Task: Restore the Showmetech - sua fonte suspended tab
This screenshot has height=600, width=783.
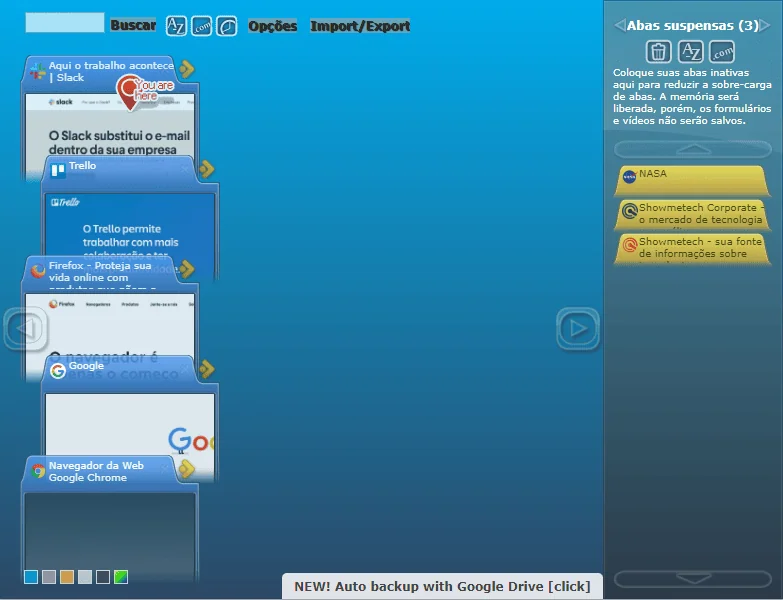Action: 692,249
